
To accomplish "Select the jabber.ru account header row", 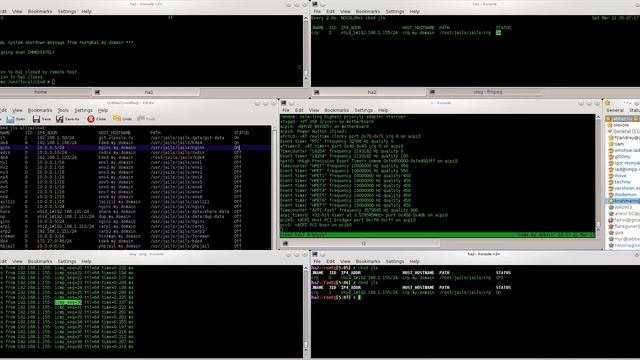I will point(622,118).
